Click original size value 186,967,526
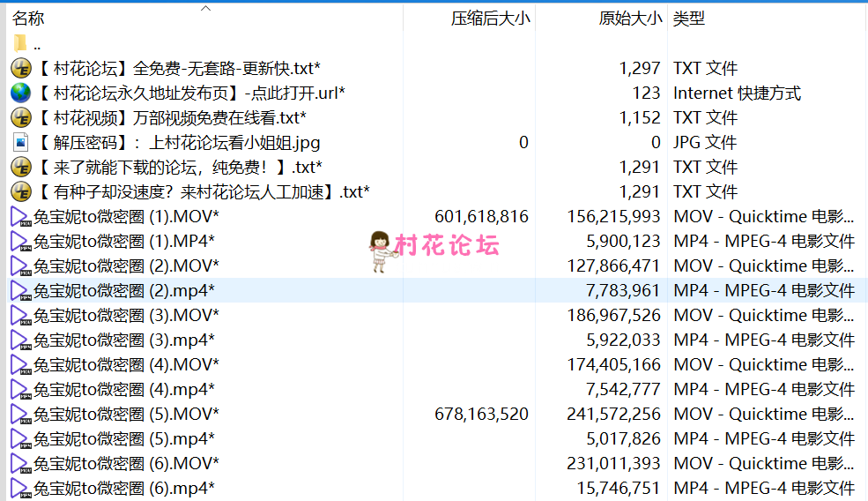The width and height of the screenshot is (868, 501). click(614, 316)
